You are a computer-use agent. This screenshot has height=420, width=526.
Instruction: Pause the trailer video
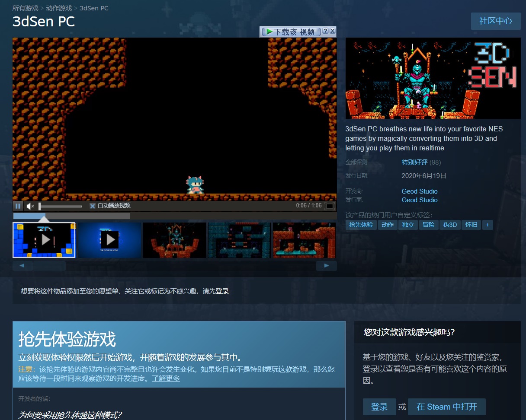point(18,206)
